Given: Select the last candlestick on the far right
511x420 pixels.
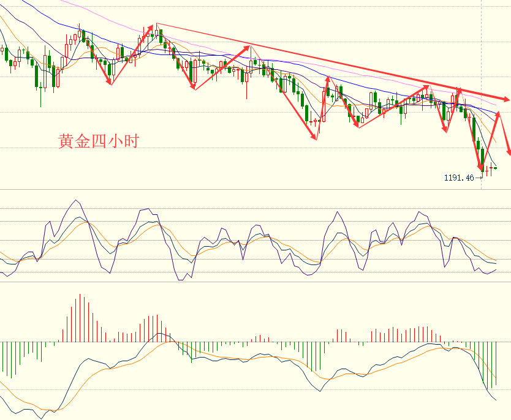Looking at the screenshot, I should (495, 168).
